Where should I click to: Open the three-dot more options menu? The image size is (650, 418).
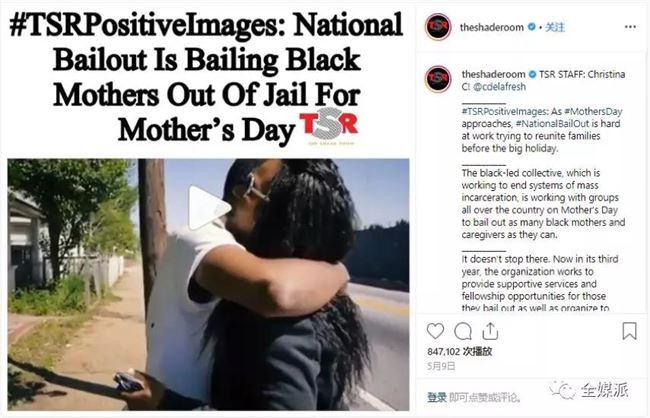630,27
